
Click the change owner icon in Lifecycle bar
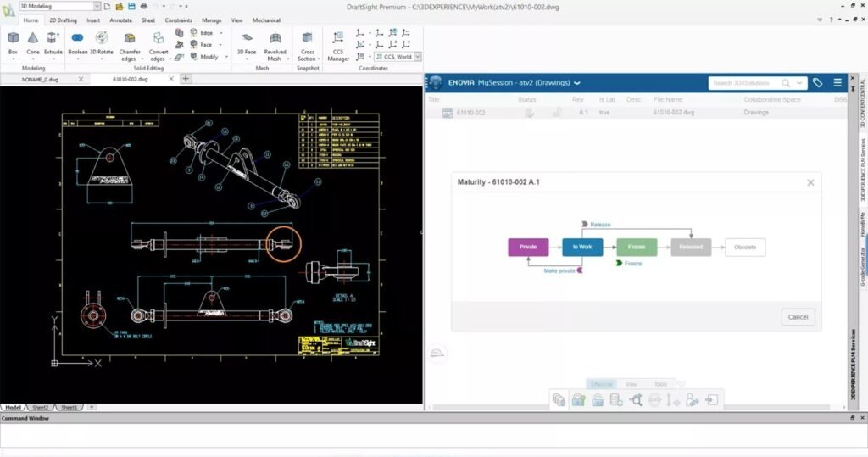coord(692,400)
